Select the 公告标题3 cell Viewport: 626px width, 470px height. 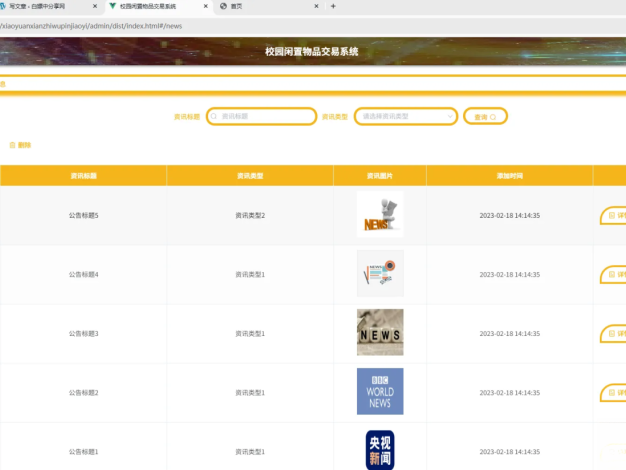point(83,333)
